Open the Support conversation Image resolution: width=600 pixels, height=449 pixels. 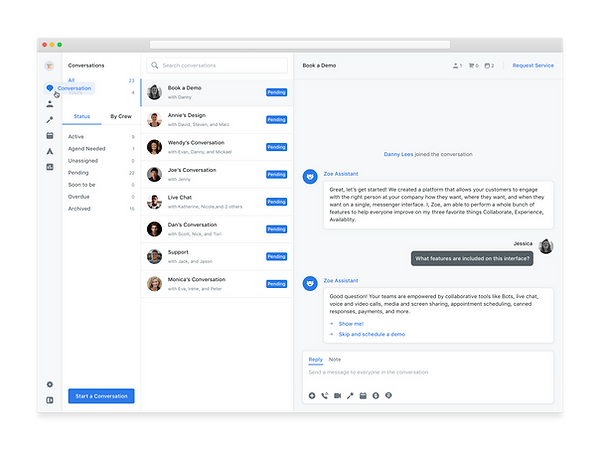tap(217, 256)
